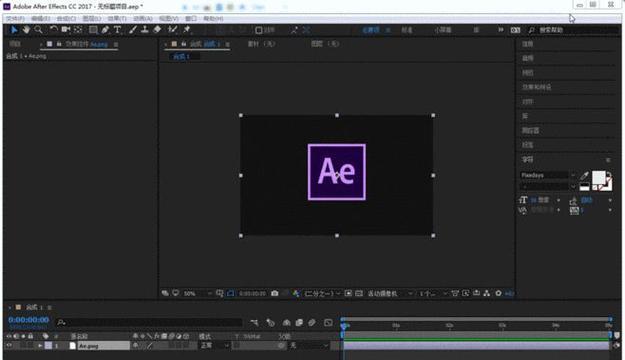Toggle the fast previews icon

466,293
